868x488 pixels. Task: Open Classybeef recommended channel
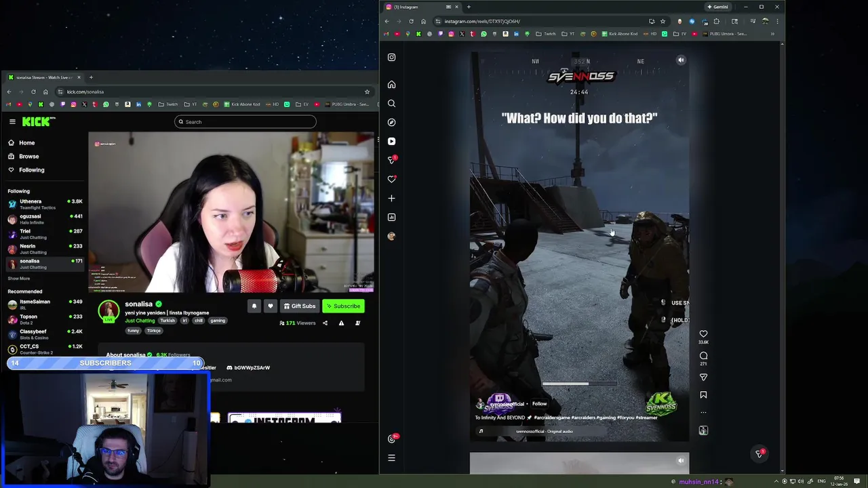tap(45, 334)
